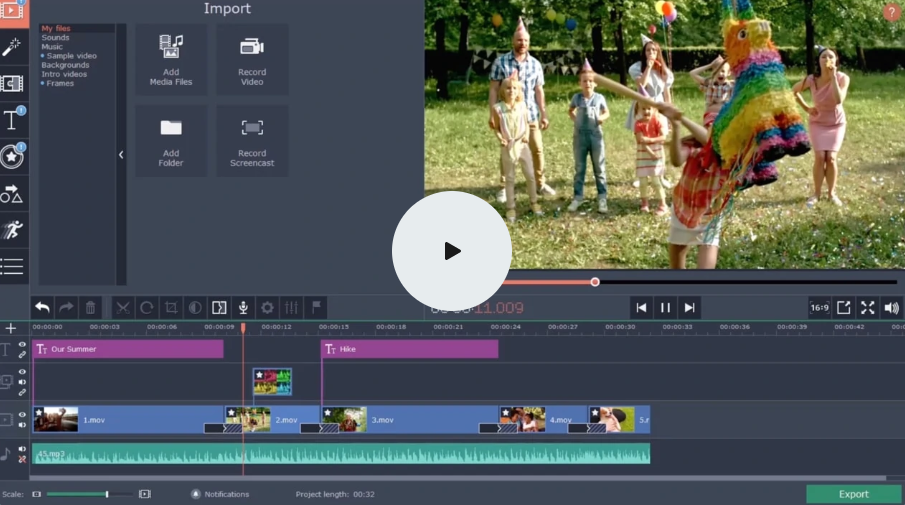905x505 pixels.
Task: Click the scissors Split tool
Action: [x=122, y=308]
